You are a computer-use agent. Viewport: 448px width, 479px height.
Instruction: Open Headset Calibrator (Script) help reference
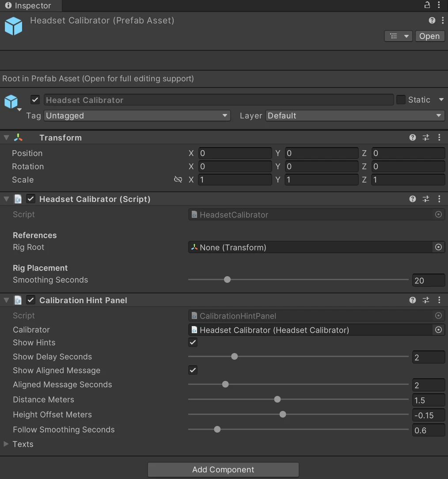413,199
